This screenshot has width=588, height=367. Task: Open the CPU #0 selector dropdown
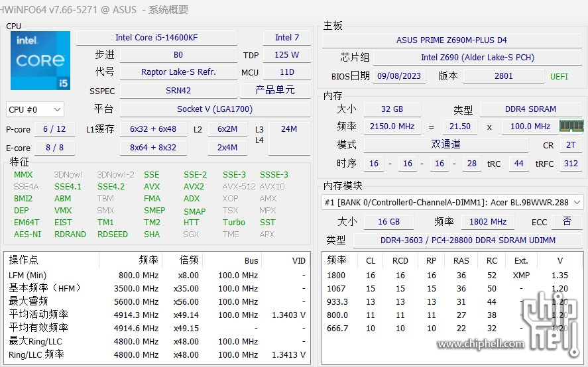click(x=35, y=109)
